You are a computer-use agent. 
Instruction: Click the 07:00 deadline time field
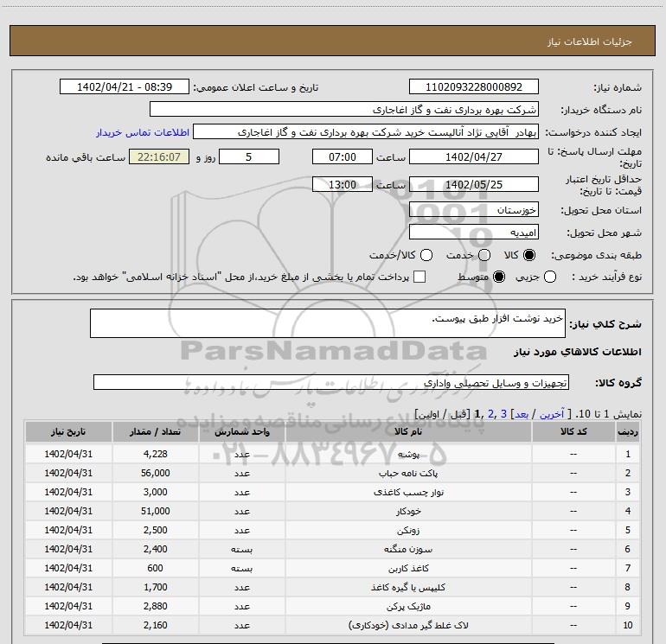[343, 156]
